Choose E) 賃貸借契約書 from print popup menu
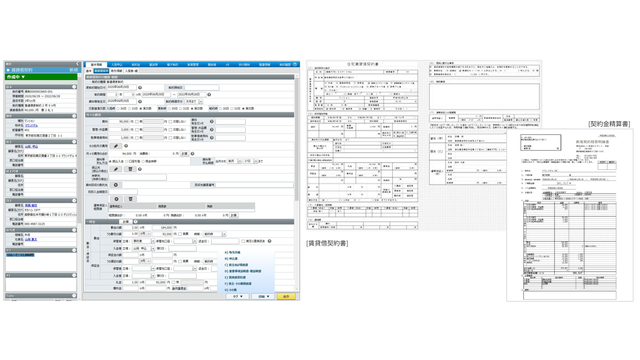 click(235, 277)
